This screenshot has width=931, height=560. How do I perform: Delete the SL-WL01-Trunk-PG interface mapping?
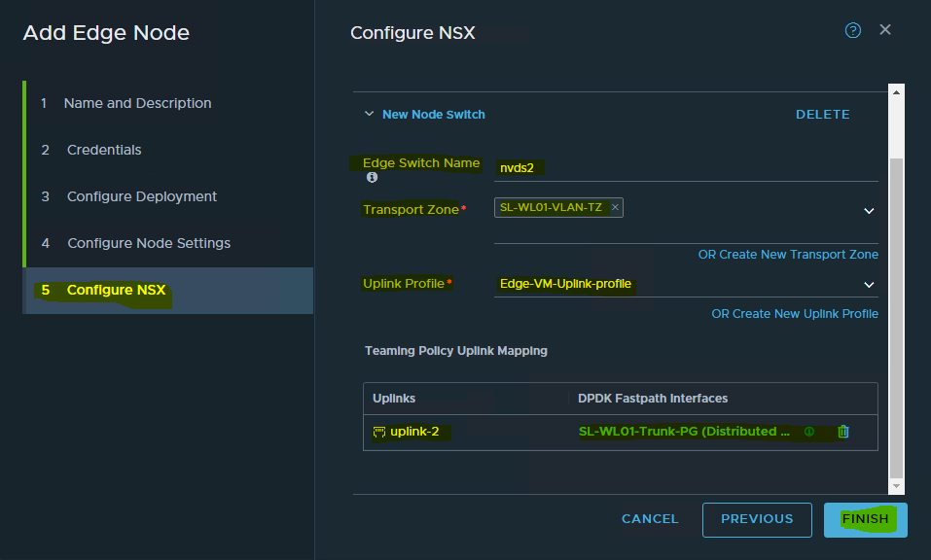click(x=843, y=432)
